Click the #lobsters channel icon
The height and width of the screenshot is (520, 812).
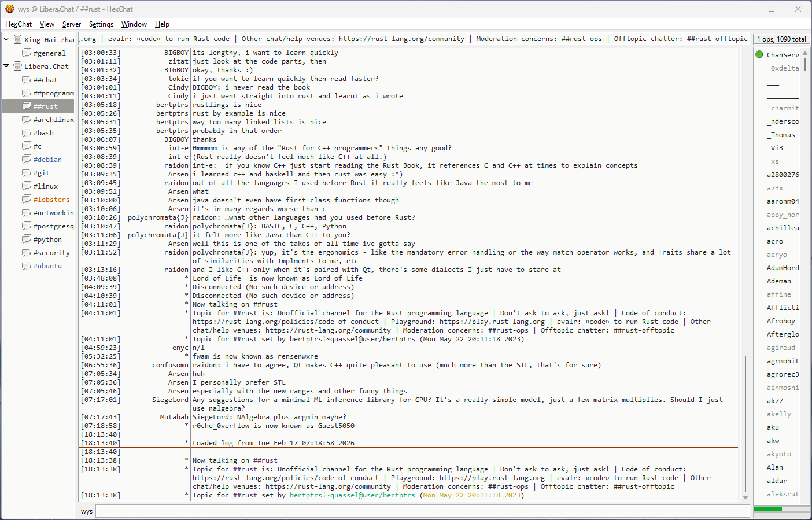click(27, 199)
